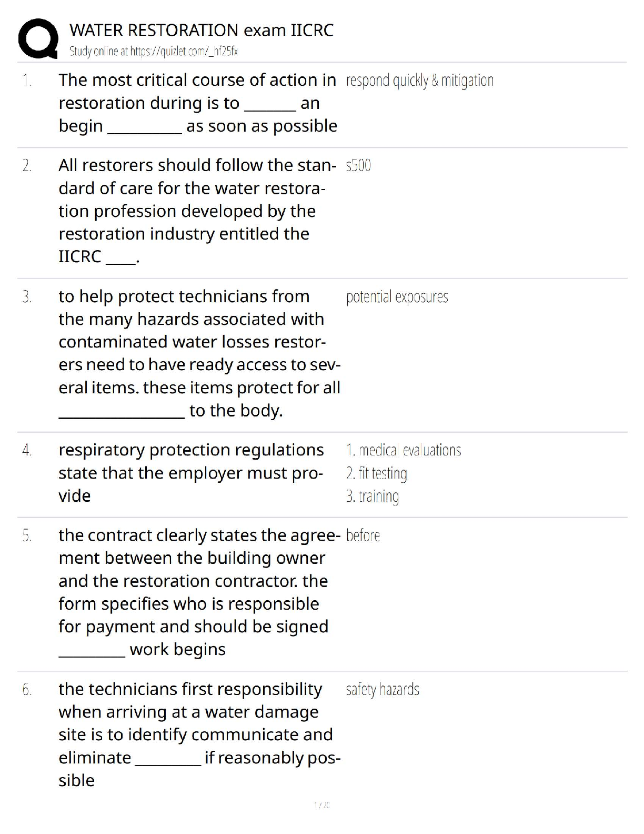Select question number 6
644x834 pixels.
27,690
